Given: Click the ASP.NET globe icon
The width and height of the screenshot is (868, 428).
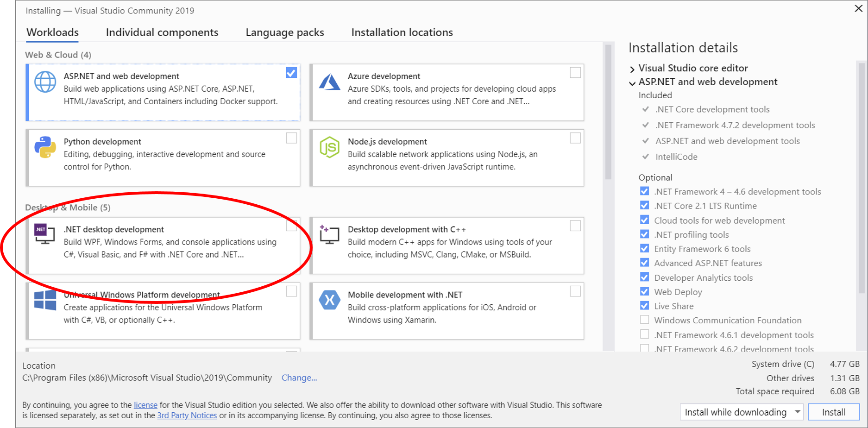Looking at the screenshot, I should (45, 82).
